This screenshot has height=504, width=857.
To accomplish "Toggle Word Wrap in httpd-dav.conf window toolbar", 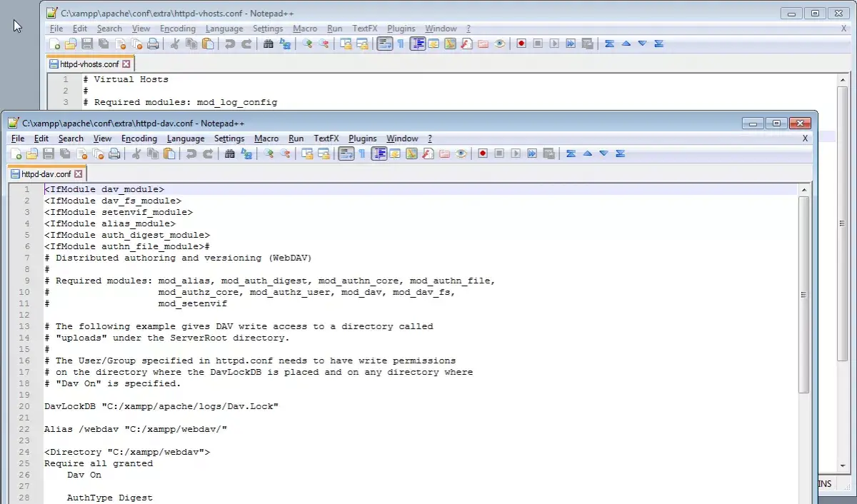I will coord(346,153).
